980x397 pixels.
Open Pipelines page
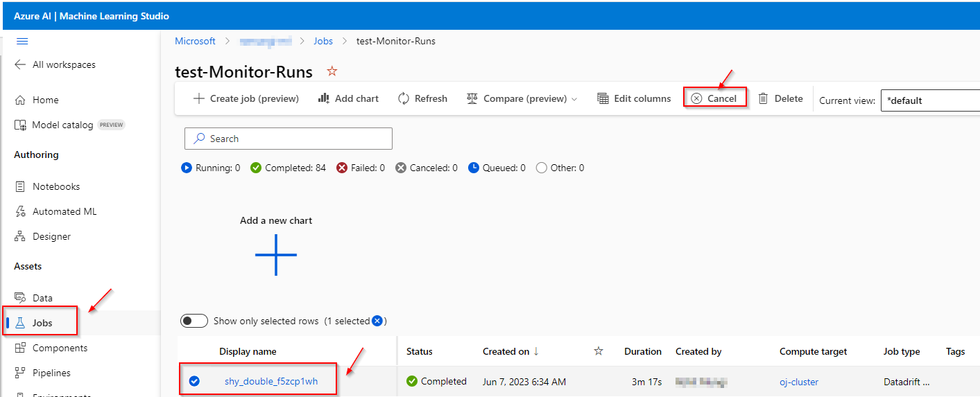click(x=43, y=373)
